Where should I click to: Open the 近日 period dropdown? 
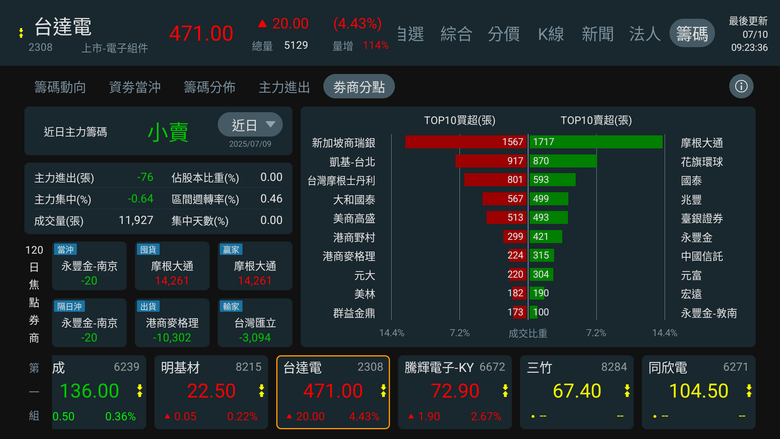point(250,125)
